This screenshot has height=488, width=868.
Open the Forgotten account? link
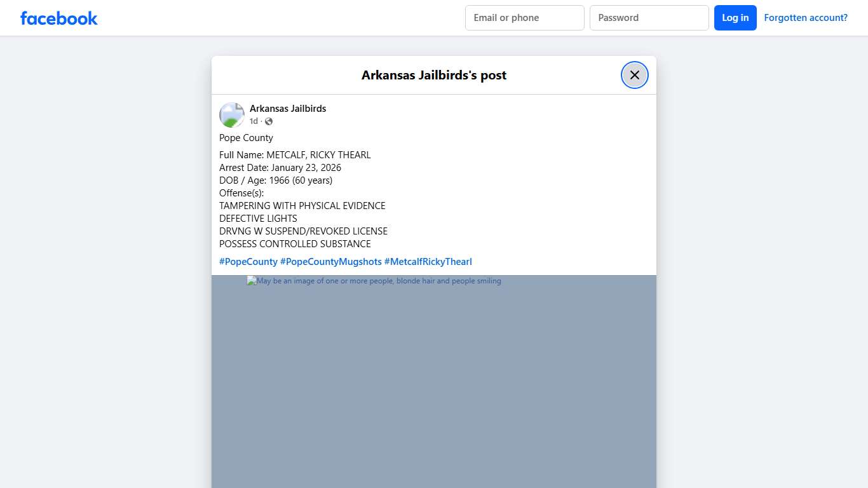click(805, 18)
